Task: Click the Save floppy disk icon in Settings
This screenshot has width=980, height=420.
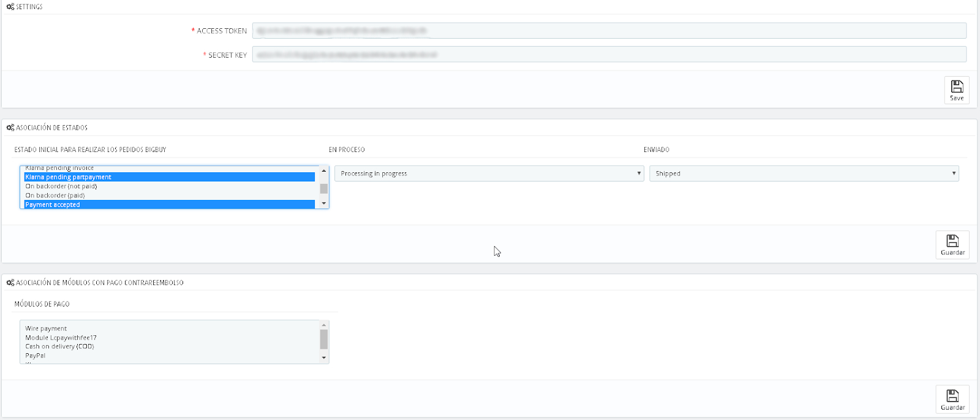Action: point(956,87)
